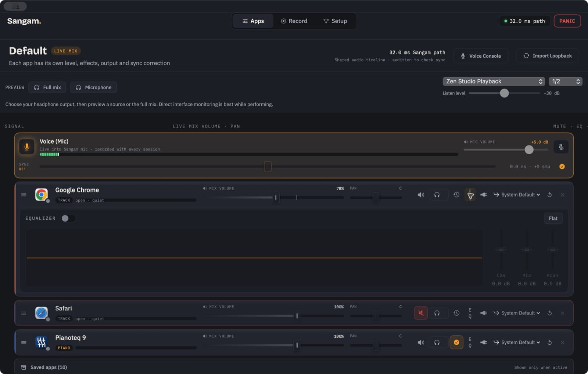Toggle the orange sync check in Voice (Mic) row
Screen dimensions: 588x374
(562, 166)
